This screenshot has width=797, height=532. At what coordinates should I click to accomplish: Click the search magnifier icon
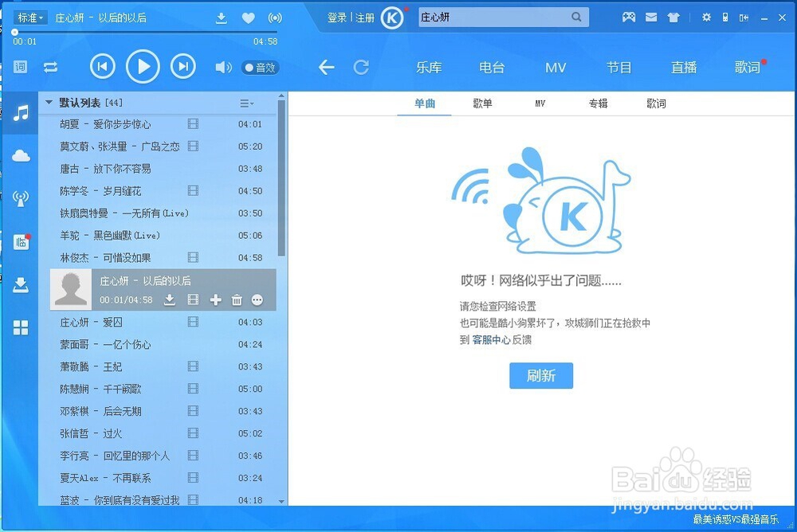576,17
